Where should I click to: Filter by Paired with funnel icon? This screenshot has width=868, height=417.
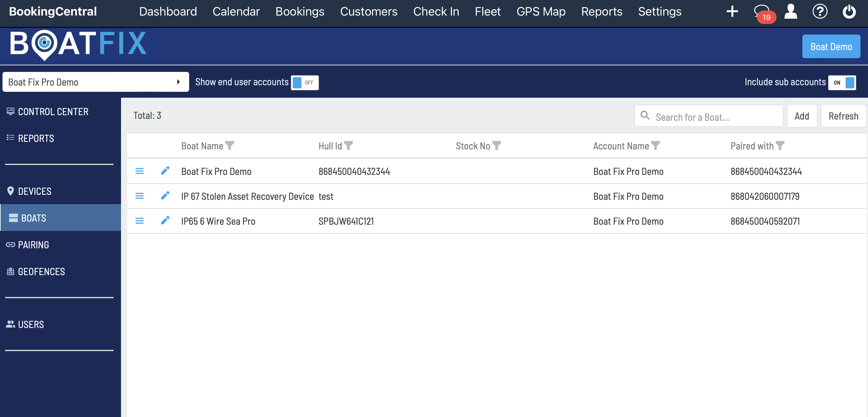pyautogui.click(x=780, y=146)
